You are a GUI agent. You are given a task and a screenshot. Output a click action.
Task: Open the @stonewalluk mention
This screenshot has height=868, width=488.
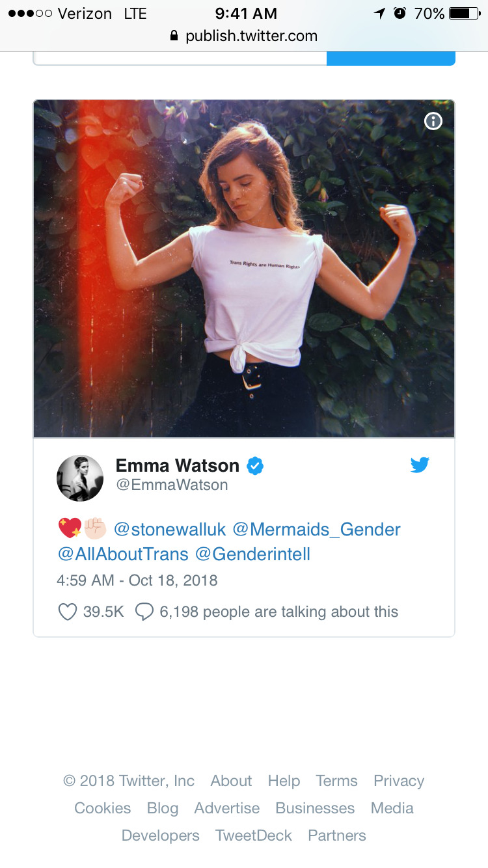pos(170,529)
